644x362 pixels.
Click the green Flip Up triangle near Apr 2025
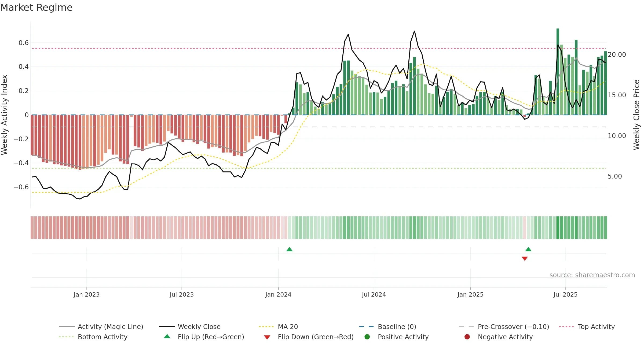[528, 249]
